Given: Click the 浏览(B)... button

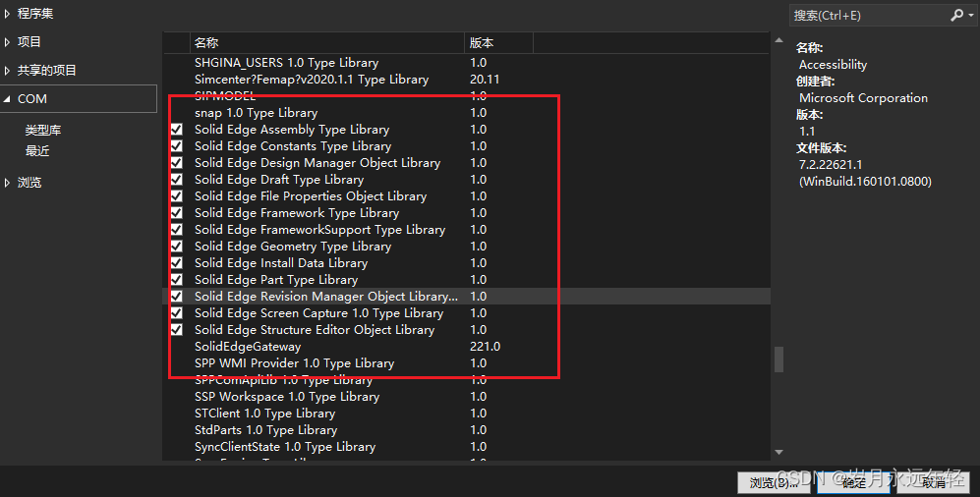Looking at the screenshot, I should (x=775, y=482).
